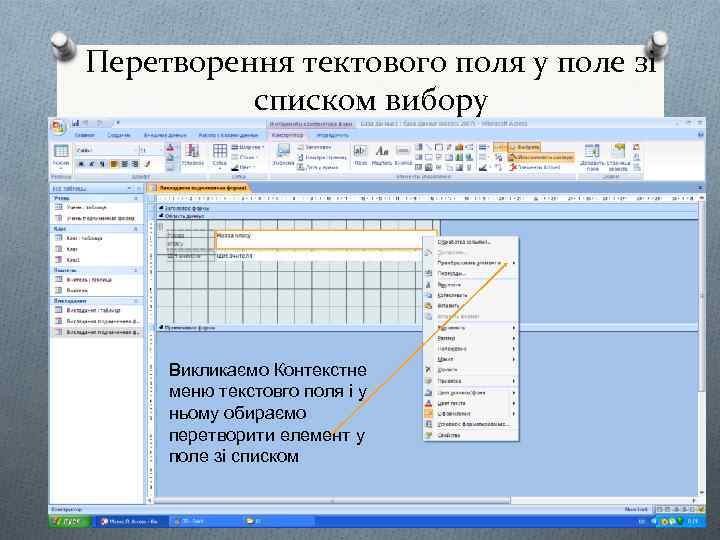Click the font color button in the Шрифт group

170,148
